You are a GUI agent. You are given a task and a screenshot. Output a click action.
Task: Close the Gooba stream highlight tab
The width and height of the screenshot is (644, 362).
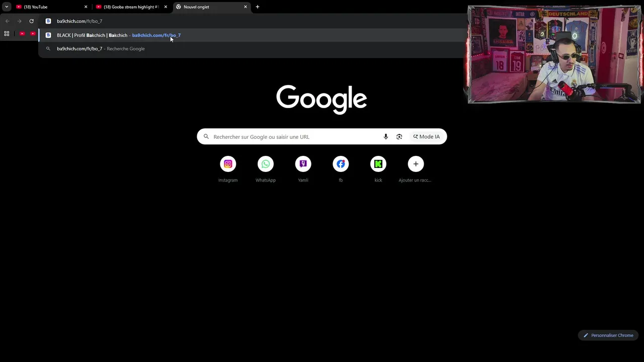point(166,7)
